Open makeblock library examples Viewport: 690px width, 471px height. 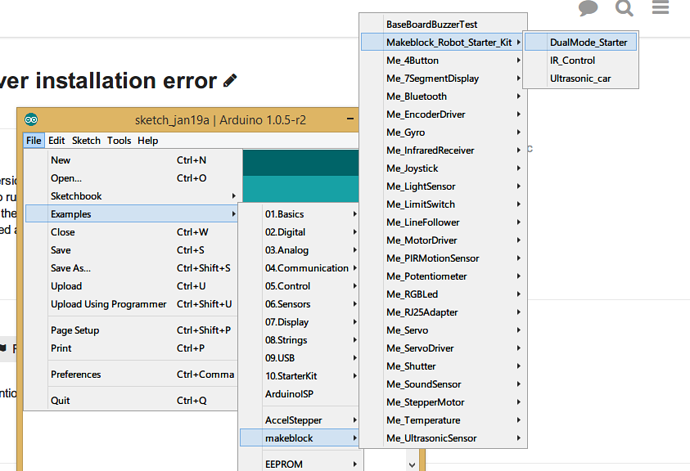coord(299,438)
